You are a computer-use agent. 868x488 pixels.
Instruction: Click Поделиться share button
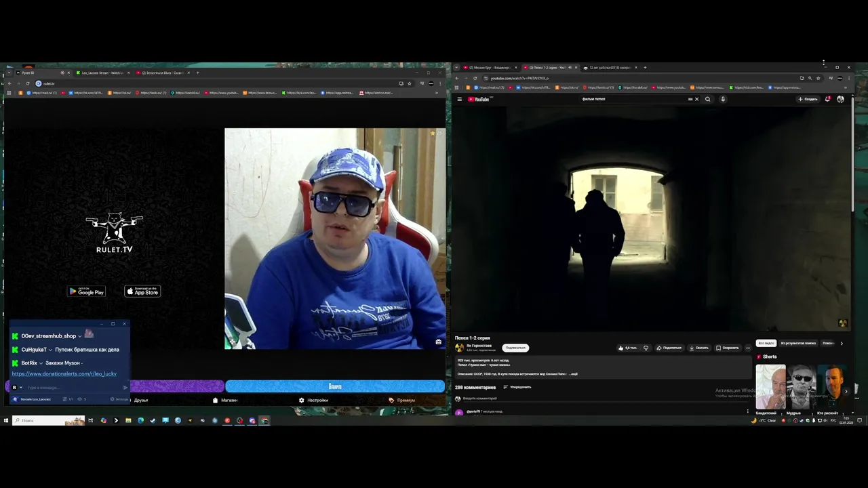(x=669, y=348)
